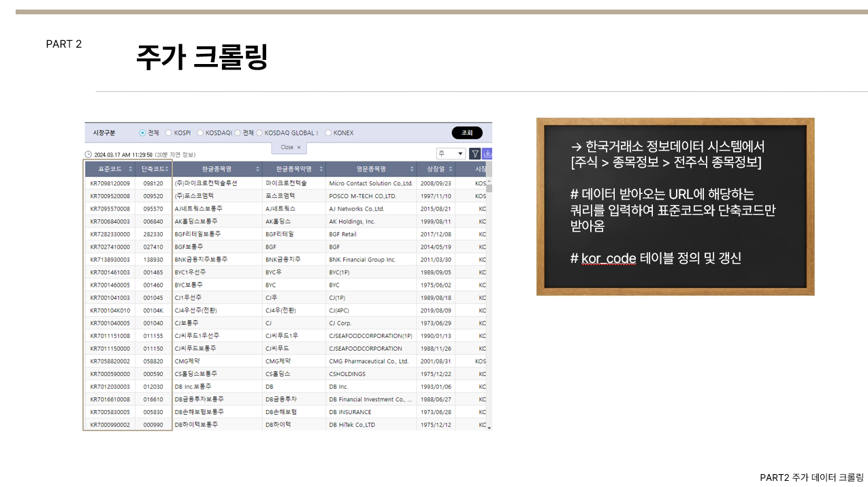Image resolution: width=868 pixels, height=487 pixels.
Task: Click the sort arrows in 표준코드 header
Action: pos(130,169)
